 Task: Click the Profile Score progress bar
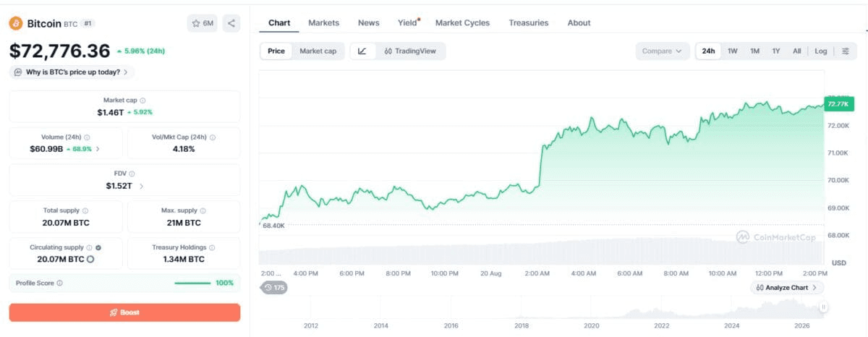[x=192, y=283]
